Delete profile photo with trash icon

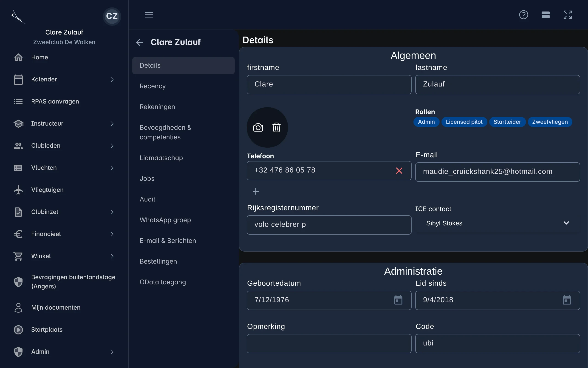[277, 127]
